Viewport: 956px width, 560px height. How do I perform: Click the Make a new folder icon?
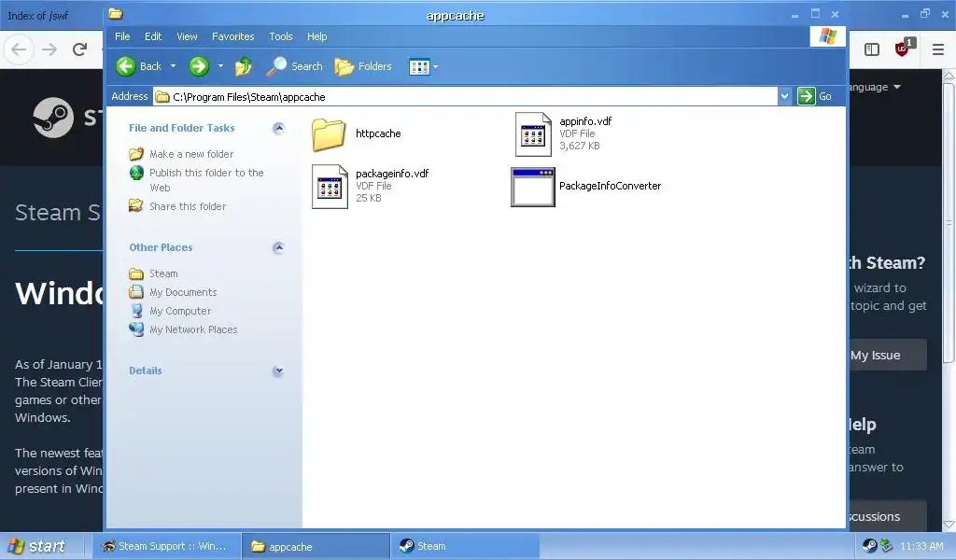tap(136, 154)
